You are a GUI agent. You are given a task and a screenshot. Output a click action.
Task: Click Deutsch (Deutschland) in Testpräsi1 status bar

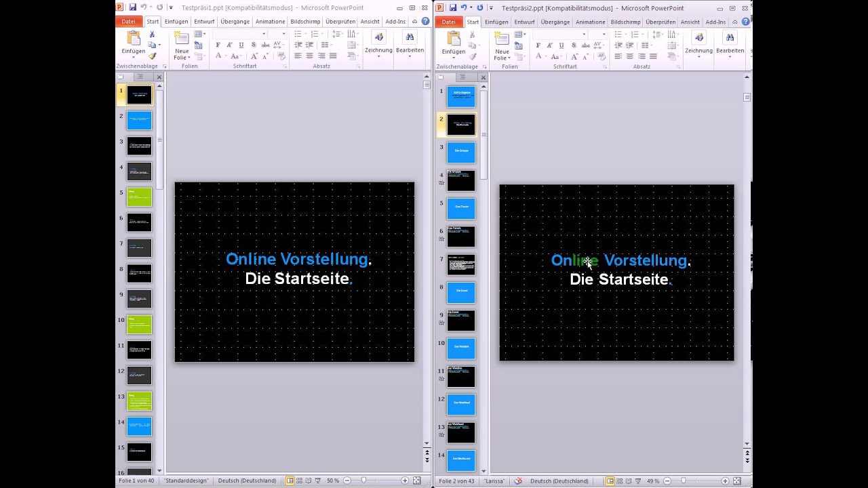[247, 481]
